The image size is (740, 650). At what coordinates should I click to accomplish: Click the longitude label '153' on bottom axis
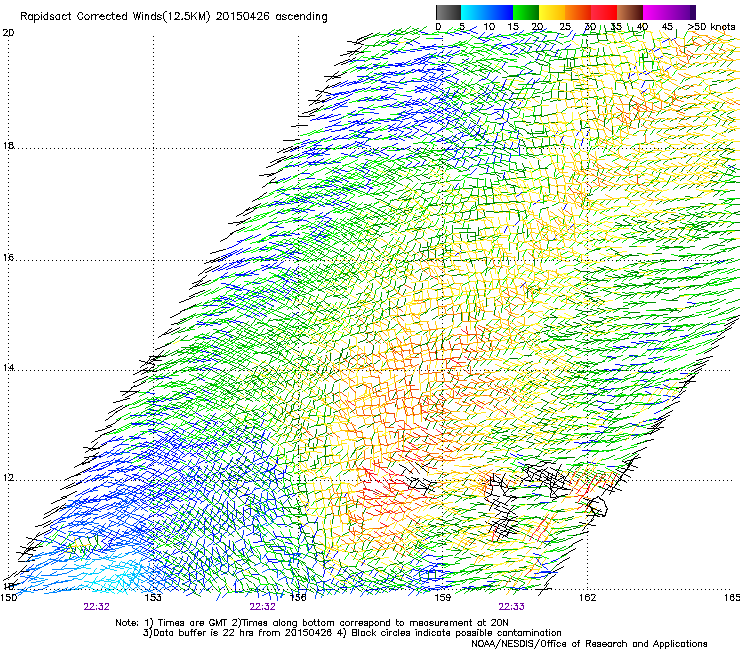[x=153, y=598]
